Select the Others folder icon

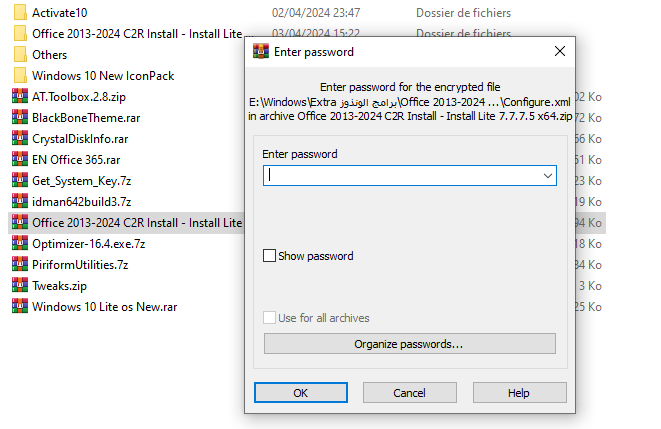(20, 55)
